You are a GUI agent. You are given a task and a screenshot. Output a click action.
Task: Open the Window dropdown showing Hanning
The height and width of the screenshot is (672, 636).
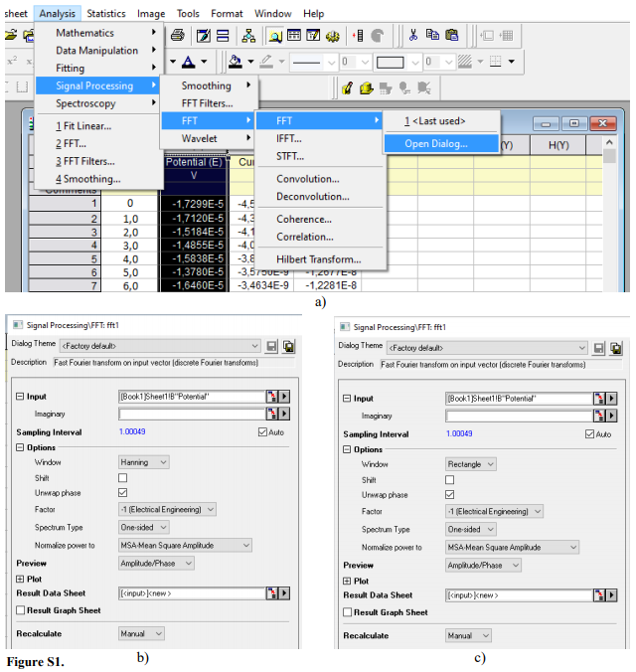coord(143,462)
